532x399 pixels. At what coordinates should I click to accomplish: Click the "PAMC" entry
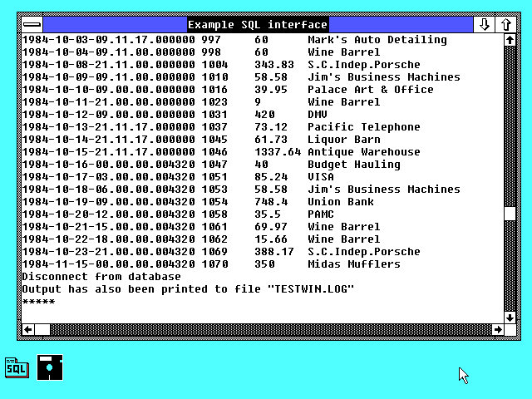(321, 214)
